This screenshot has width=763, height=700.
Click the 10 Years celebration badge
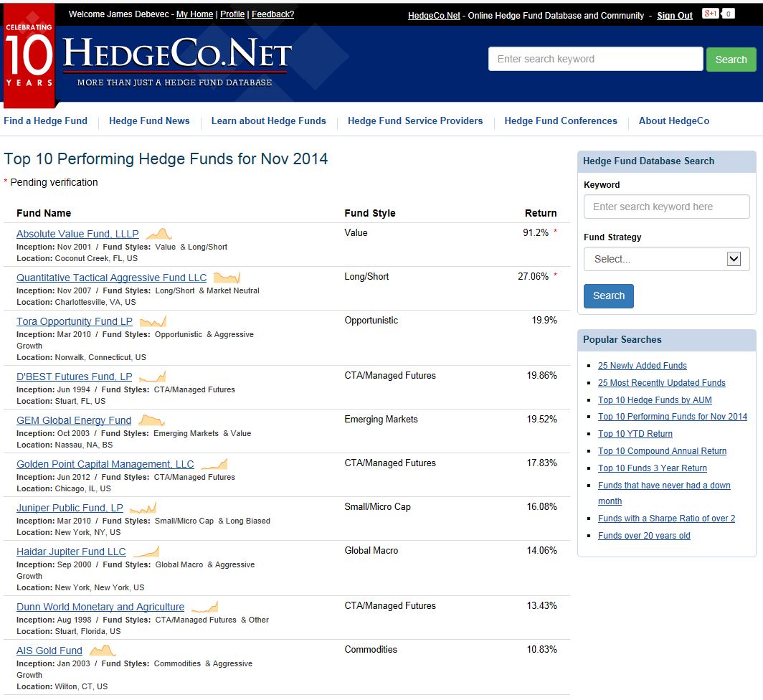tap(29, 55)
